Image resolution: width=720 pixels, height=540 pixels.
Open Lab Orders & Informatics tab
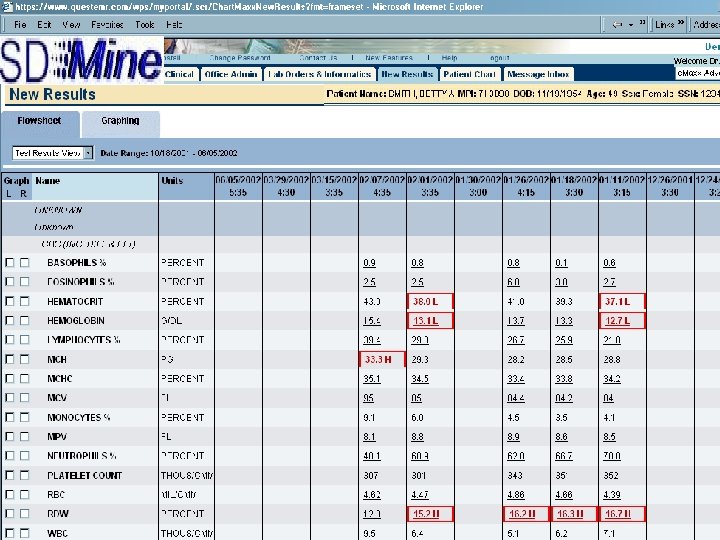coord(320,74)
